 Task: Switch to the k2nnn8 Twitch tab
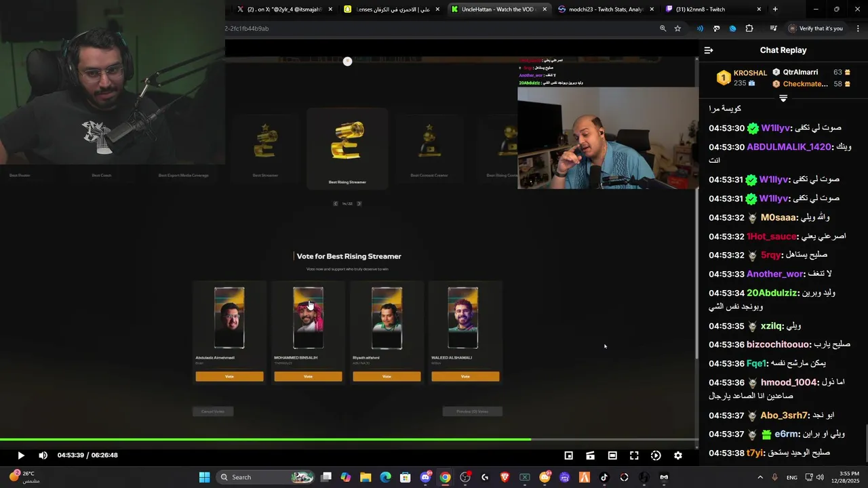pyautogui.click(x=713, y=9)
